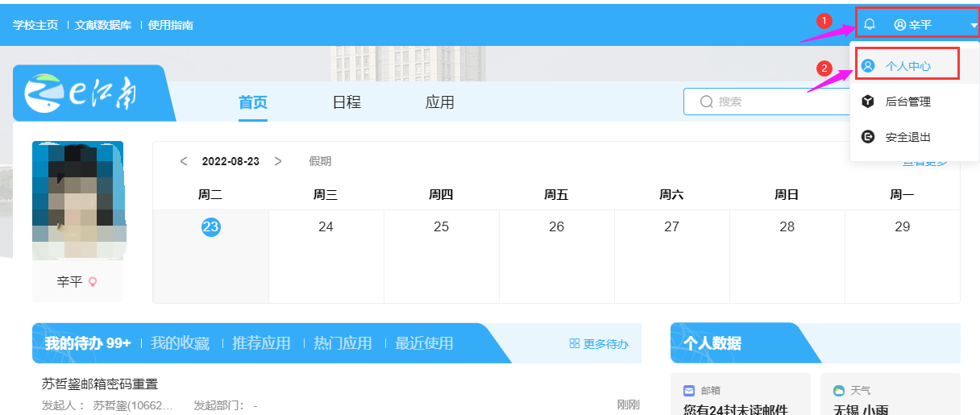
Task: Click the 天气 weather icon
Action: click(839, 391)
